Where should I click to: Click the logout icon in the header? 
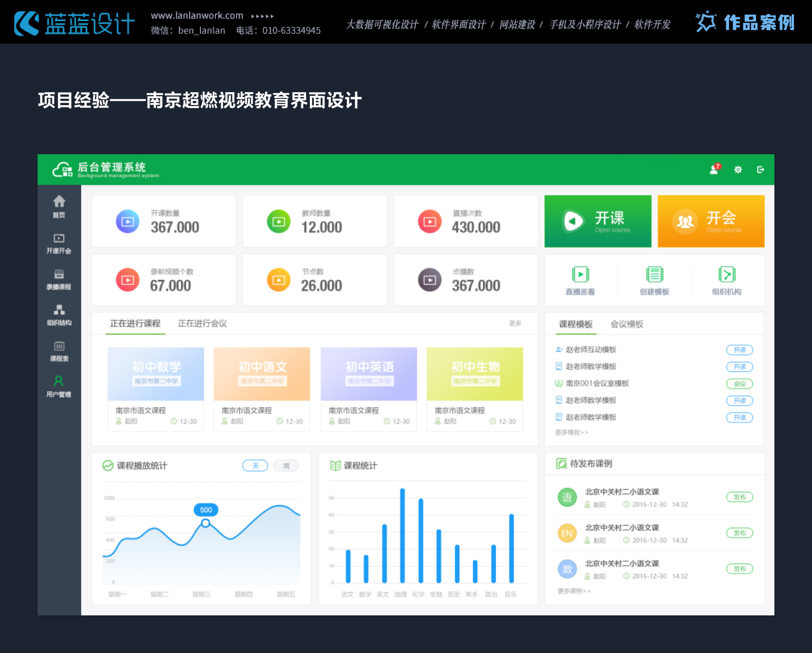pyautogui.click(x=760, y=170)
